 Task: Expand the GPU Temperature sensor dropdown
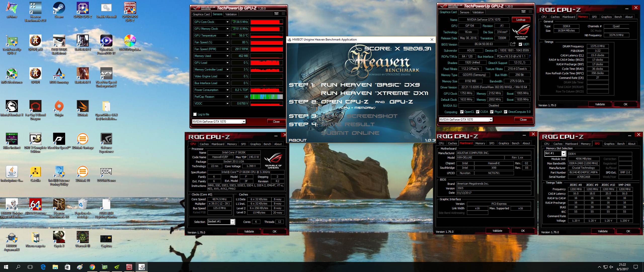(x=227, y=36)
